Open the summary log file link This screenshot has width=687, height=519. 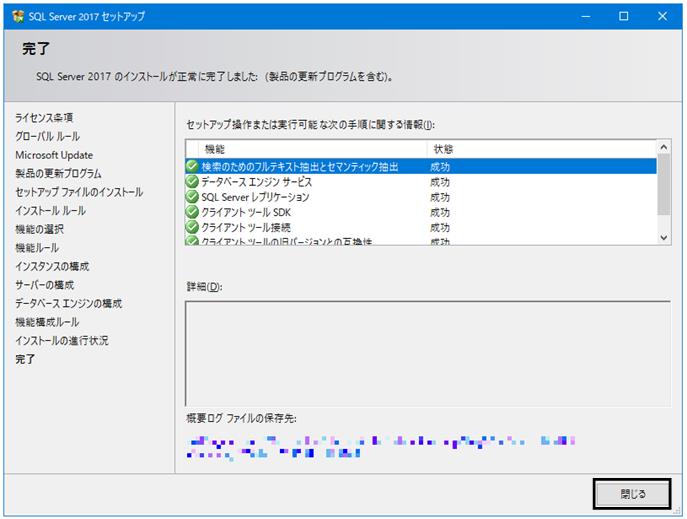[x=380, y=447]
